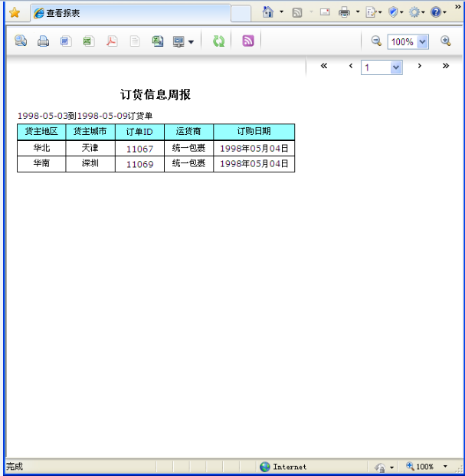This screenshot has height=476, width=465.
Task: Expand the security status dropdown arrow
Action: coord(391,468)
